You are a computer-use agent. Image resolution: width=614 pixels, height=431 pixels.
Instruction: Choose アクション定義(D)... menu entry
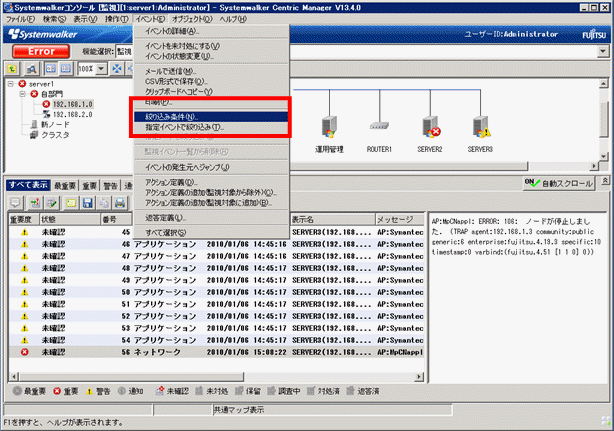pyautogui.click(x=211, y=182)
